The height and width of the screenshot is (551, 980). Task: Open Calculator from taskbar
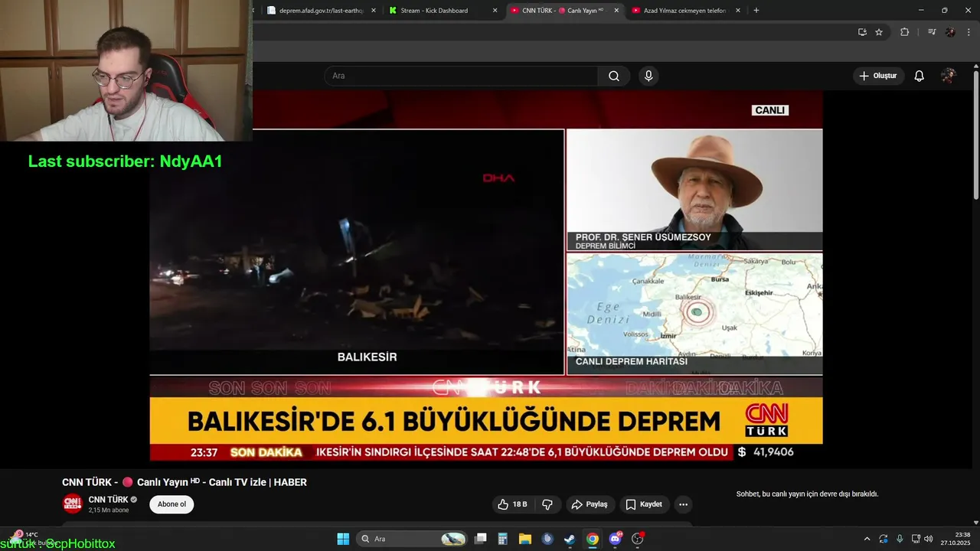coord(503,539)
